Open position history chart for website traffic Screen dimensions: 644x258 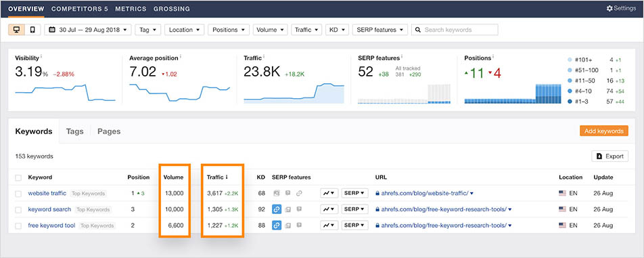click(x=329, y=193)
